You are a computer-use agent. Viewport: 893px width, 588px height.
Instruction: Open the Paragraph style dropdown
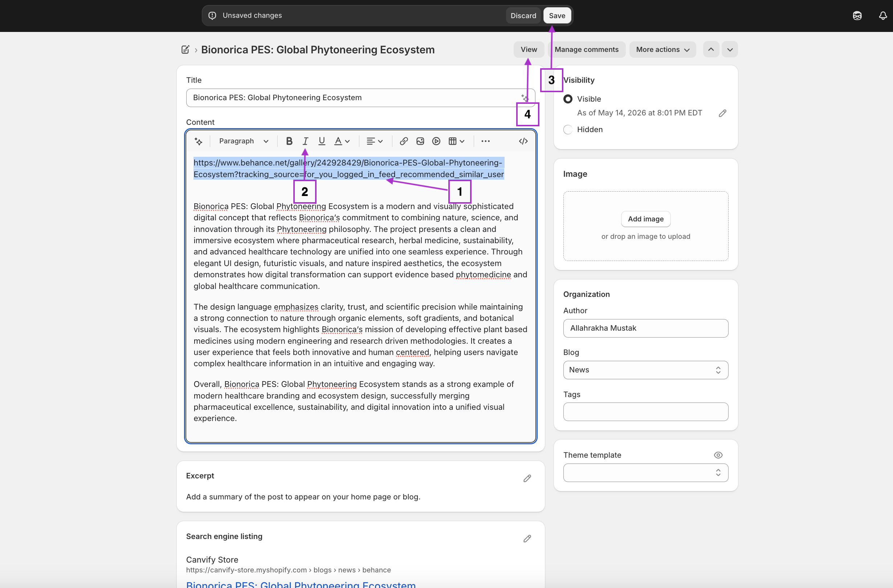[244, 141]
